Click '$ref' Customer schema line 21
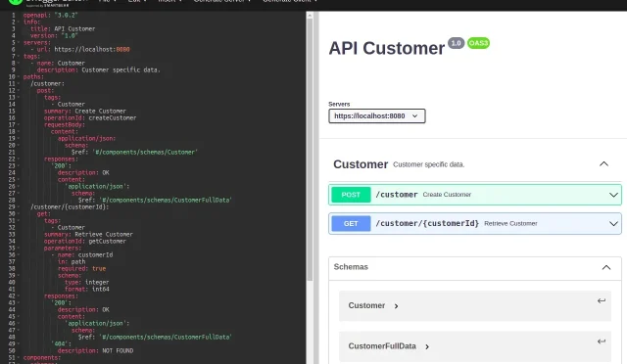Viewport: 627px width, 364px height. click(134, 153)
